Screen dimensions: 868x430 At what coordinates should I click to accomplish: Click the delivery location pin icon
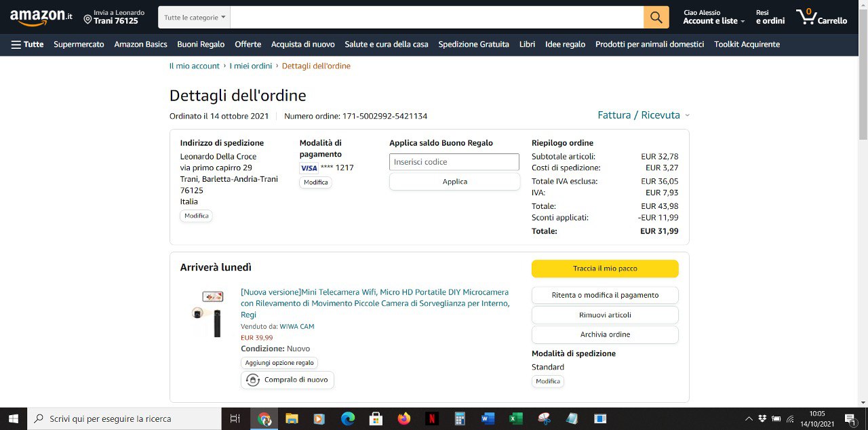tap(87, 19)
